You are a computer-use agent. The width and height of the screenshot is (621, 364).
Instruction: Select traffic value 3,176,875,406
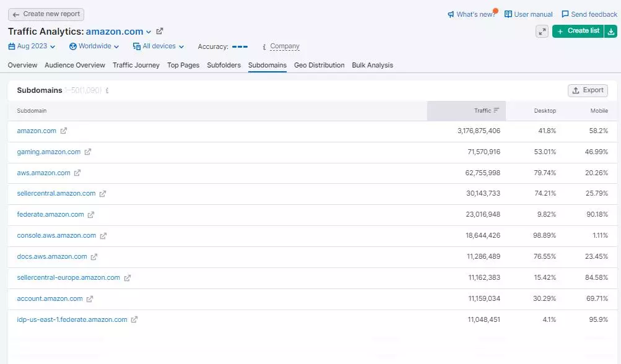click(479, 131)
